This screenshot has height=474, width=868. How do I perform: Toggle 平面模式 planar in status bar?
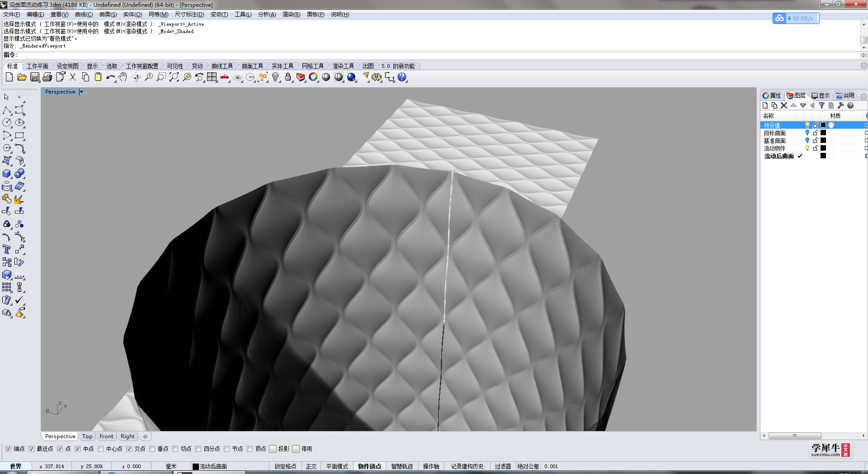[x=337, y=466]
